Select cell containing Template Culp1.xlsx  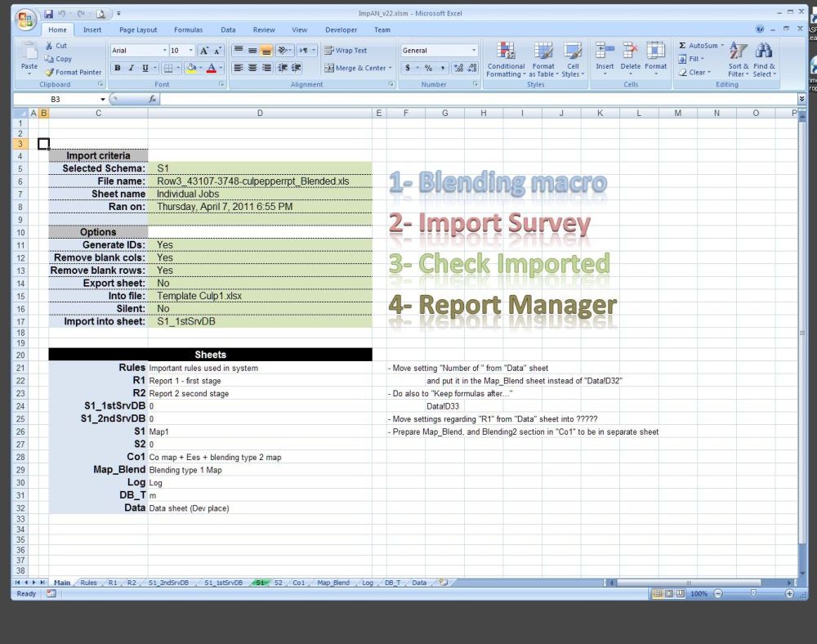(x=259, y=296)
